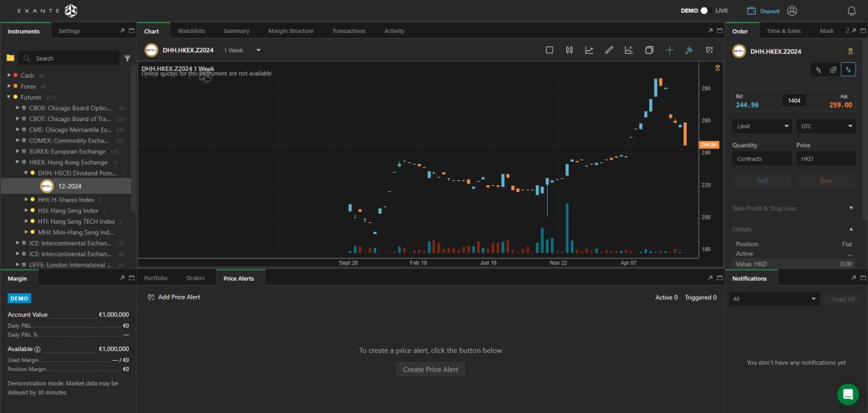Click the Create Price Alert button

click(431, 370)
